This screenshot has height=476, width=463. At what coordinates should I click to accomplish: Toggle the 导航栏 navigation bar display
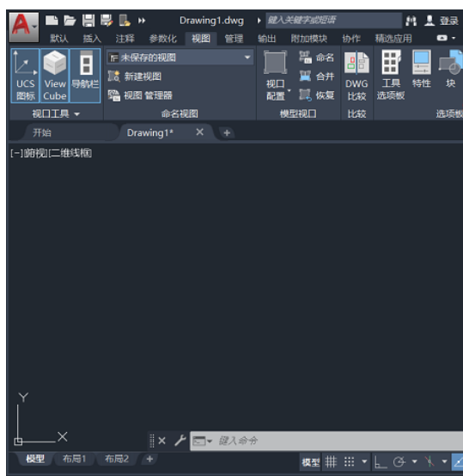85,76
